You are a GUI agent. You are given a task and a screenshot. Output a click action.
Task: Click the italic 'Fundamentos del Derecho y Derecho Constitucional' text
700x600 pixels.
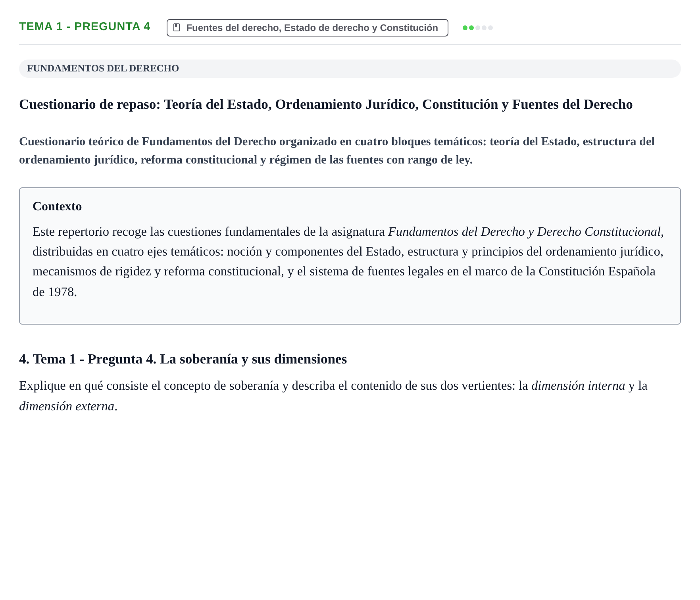524,232
